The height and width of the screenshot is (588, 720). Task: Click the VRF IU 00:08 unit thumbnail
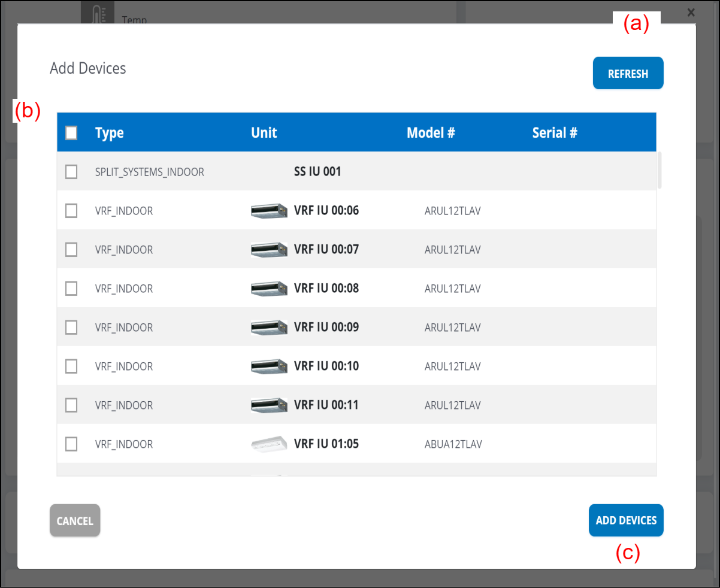(x=269, y=289)
